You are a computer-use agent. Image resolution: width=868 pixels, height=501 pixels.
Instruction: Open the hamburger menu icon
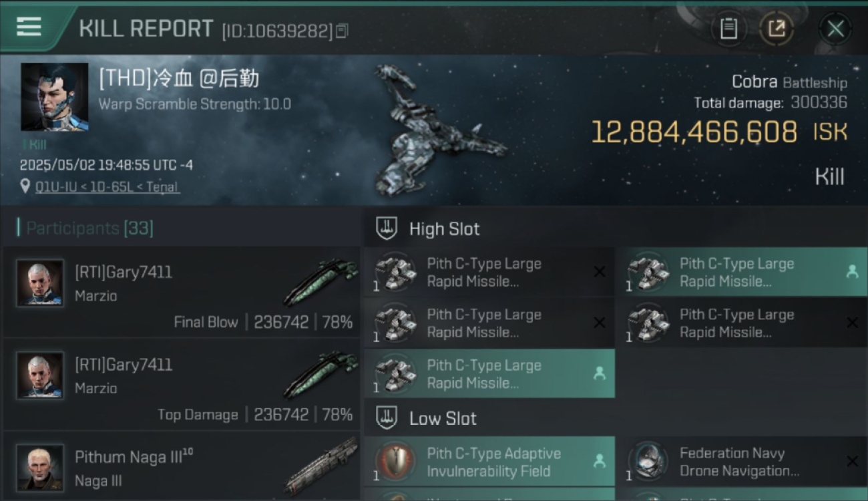coord(29,27)
